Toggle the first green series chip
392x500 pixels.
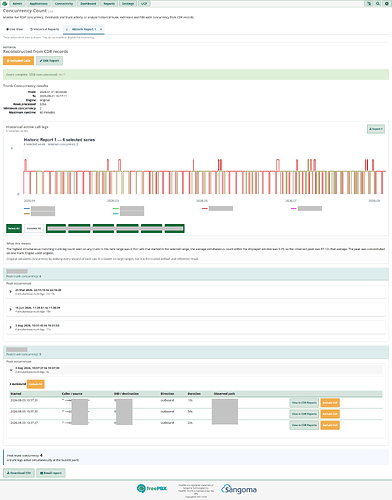tap(56, 228)
